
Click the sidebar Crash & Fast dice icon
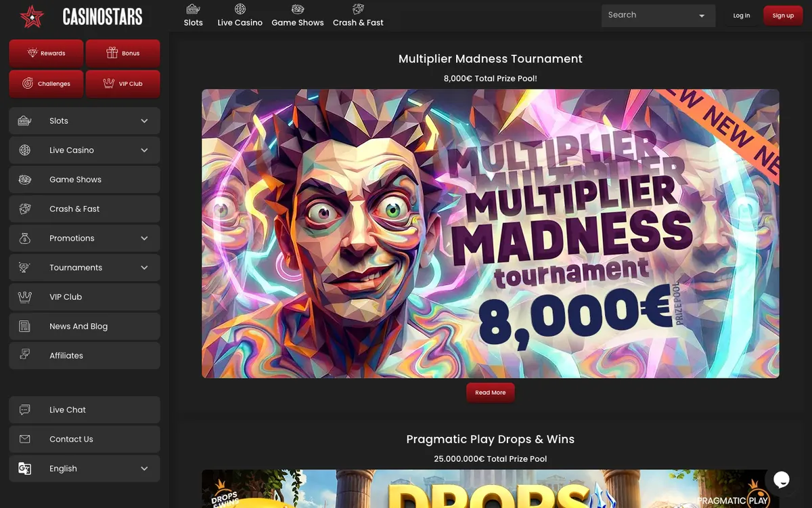pyautogui.click(x=25, y=209)
